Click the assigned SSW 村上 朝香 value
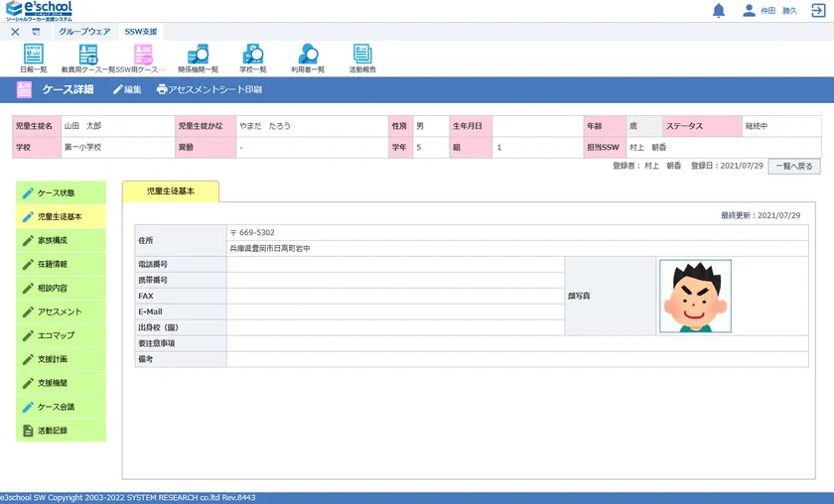834x504 pixels. click(647, 147)
